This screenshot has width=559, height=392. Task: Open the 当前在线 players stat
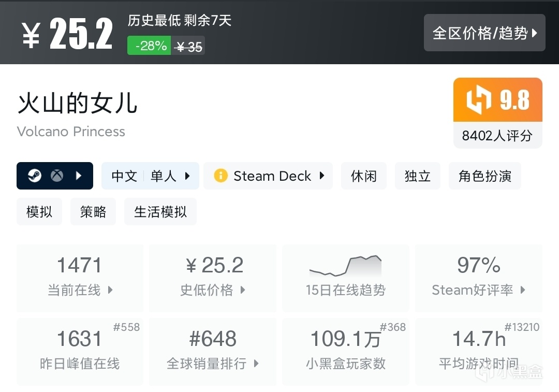click(80, 278)
